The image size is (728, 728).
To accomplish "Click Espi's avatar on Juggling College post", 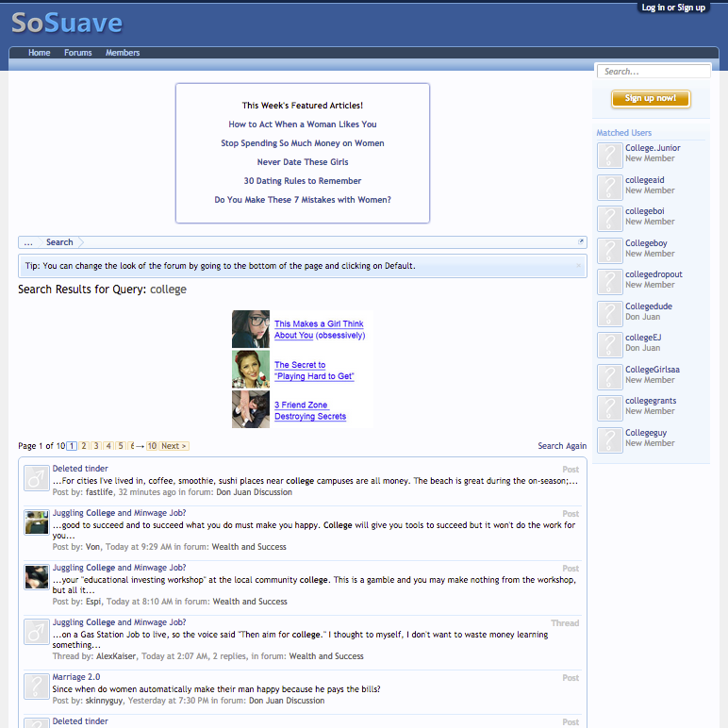I will pos(37,577).
